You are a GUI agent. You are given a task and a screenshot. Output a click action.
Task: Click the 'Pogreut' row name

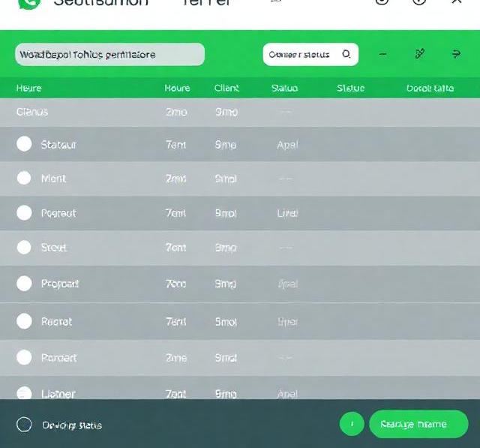tap(58, 213)
